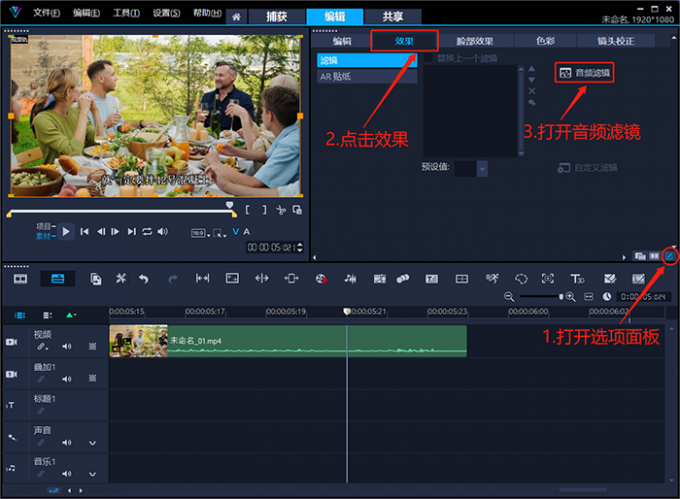Open the 工具 menu
Viewport: 680px width, 499px height.
[126, 13]
